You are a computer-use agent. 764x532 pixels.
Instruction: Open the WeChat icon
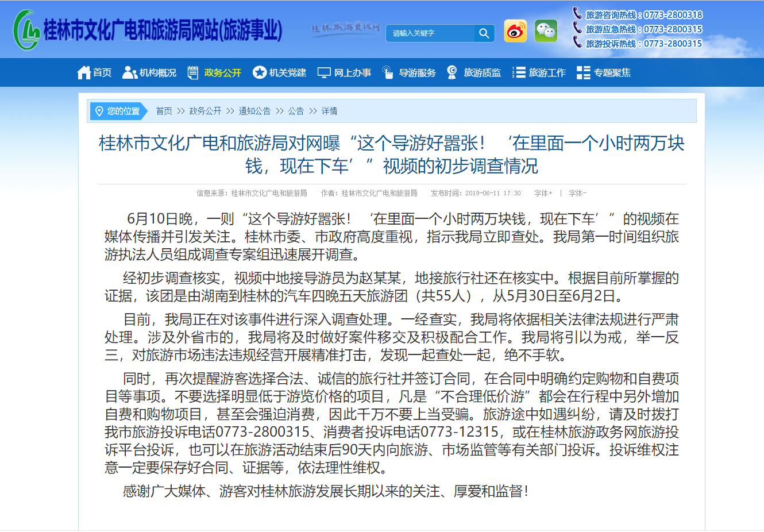pos(545,31)
